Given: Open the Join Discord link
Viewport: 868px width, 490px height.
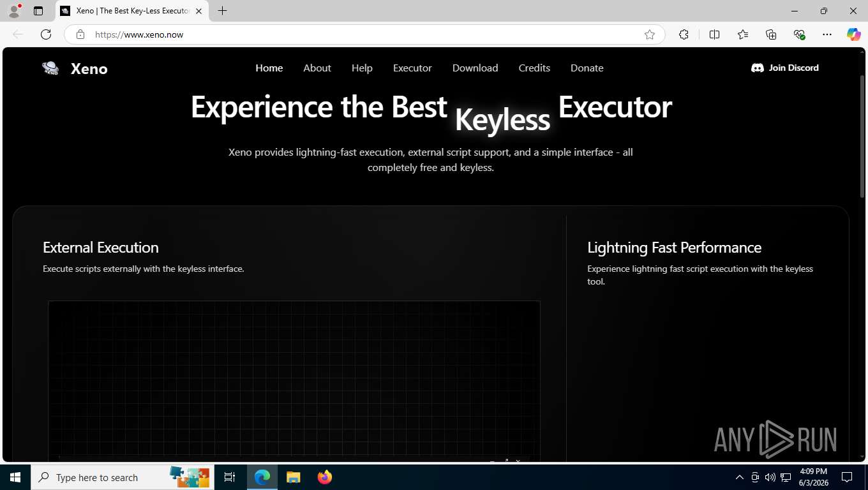Looking at the screenshot, I should coord(785,68).
